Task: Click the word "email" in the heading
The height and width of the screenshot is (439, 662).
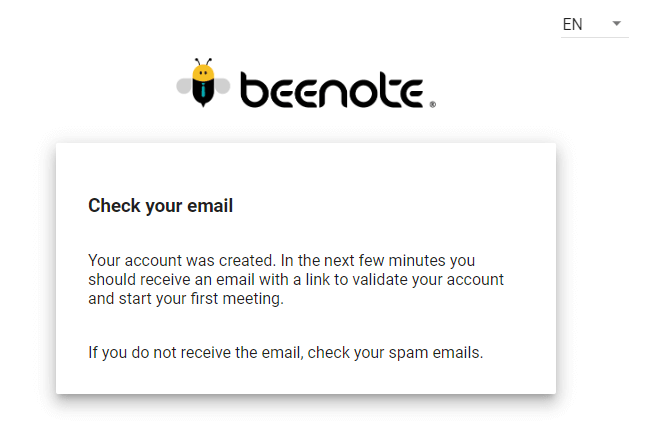Action: coord(210,206)
